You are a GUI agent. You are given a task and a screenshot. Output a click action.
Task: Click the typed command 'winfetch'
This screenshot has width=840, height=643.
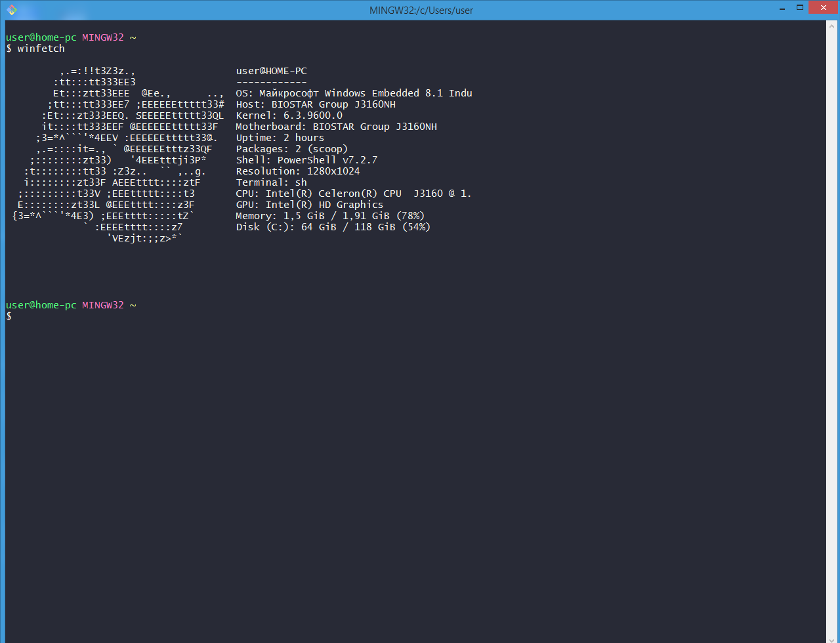[x=41, y=49]
